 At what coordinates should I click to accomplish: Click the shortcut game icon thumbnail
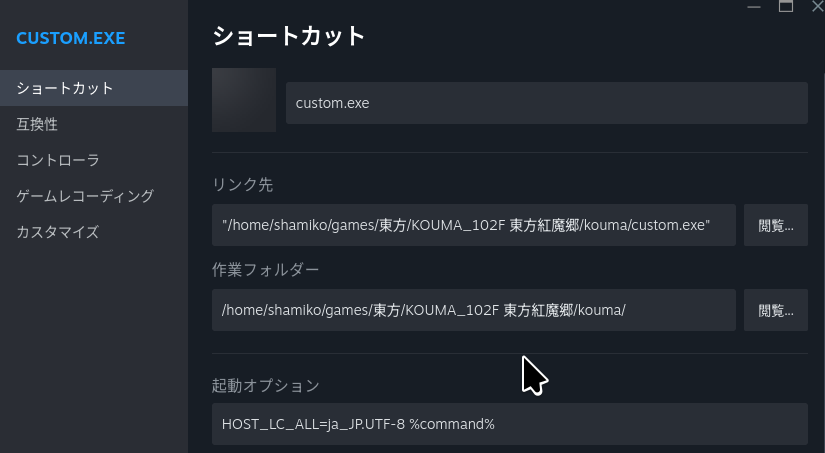(x=244, y=100)
